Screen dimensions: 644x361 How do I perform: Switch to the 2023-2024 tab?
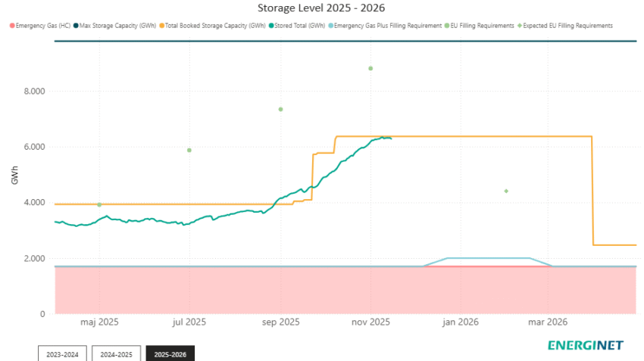[x=61, y=353]
